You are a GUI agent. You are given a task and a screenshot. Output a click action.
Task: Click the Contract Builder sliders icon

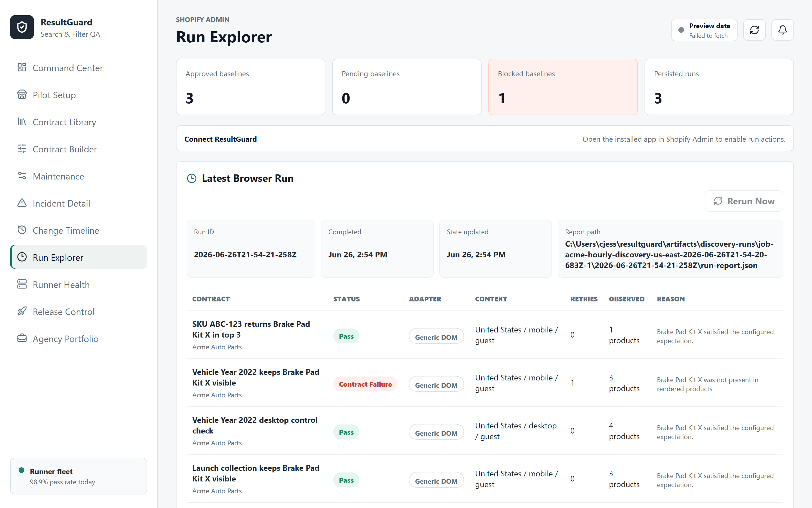pyautogui.click(x=22, y=148)
